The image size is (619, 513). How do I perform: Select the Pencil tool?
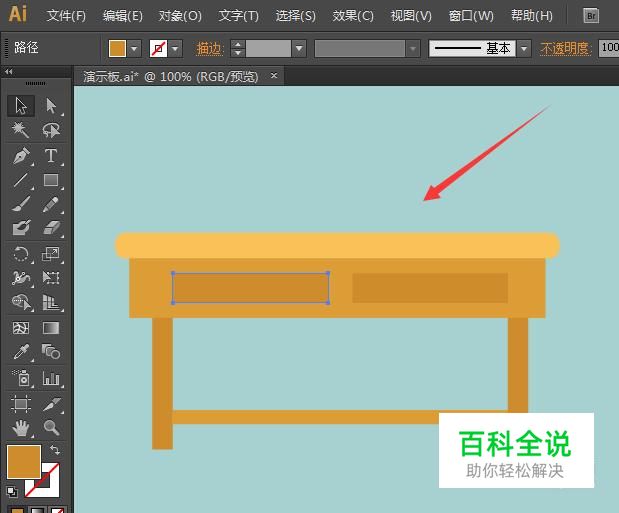51,204
